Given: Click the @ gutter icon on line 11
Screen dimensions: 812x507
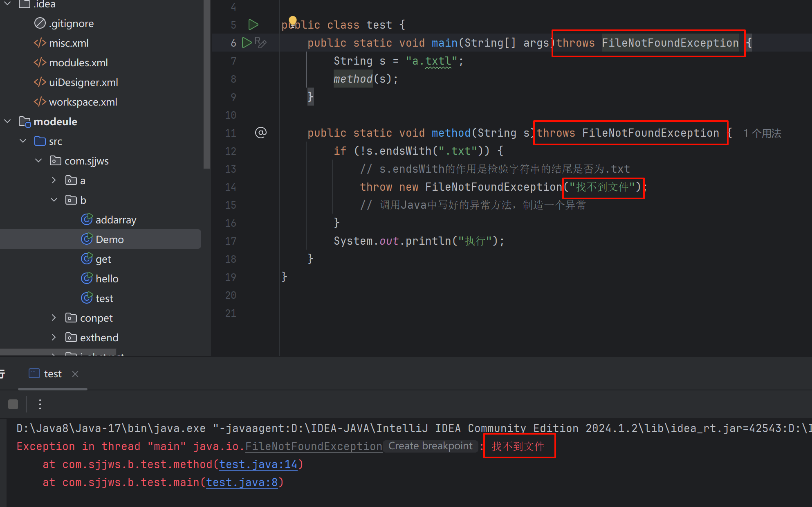Looking at the screenshot, I should (261, 133).
